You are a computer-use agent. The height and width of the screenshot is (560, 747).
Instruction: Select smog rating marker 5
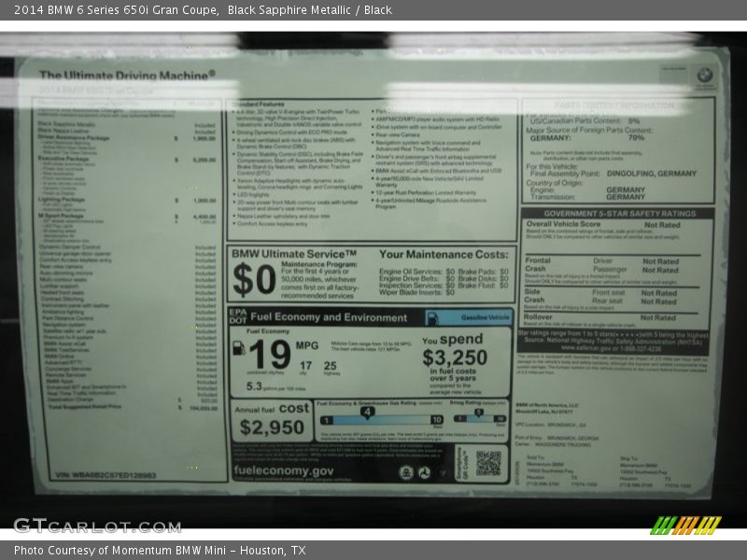click(x=478, y=413)
